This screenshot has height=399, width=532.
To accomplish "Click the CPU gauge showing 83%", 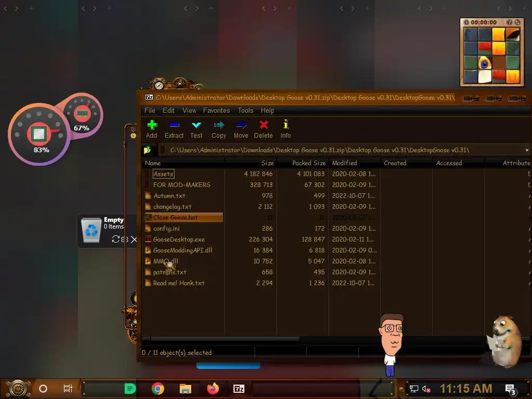I will 39,135.
